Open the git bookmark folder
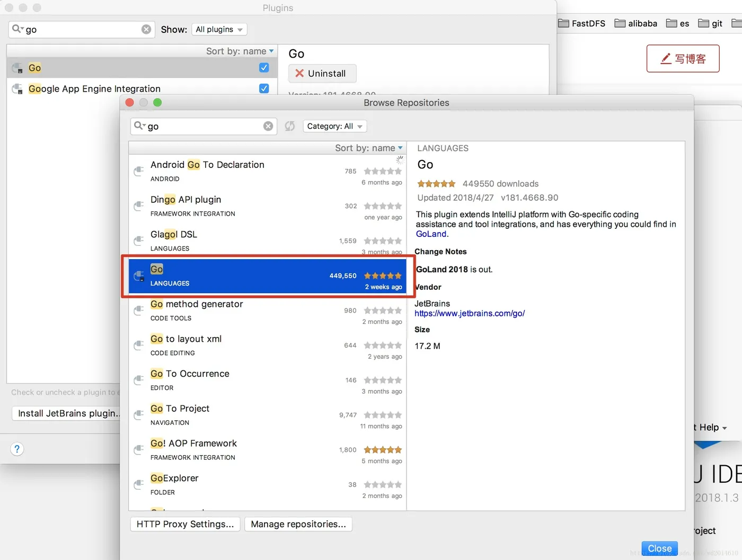Screen dimensions: 742x560 710,23
